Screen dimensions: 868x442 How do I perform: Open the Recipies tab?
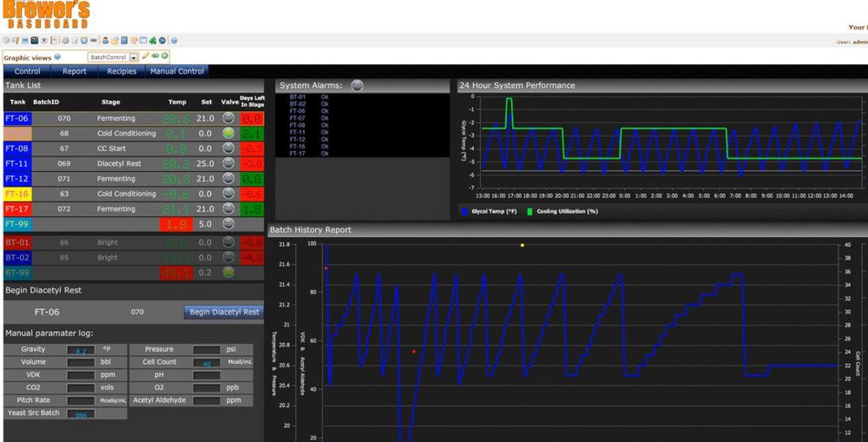click(122, 71)
